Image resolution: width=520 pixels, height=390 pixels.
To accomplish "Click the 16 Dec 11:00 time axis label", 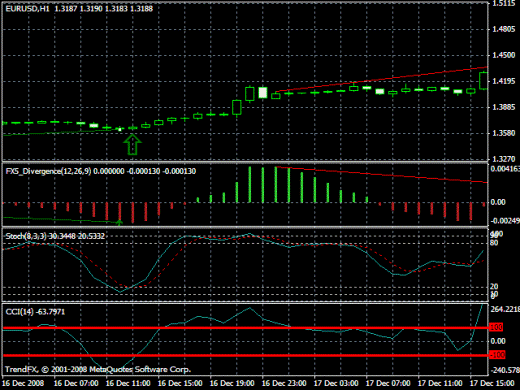I will tap(128, 383).
